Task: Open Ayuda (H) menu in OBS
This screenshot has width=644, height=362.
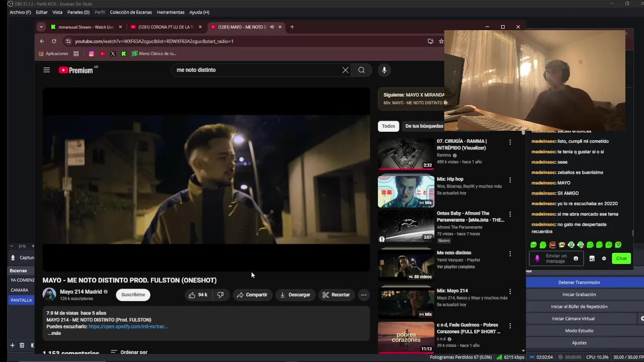Action: point(199,12)
